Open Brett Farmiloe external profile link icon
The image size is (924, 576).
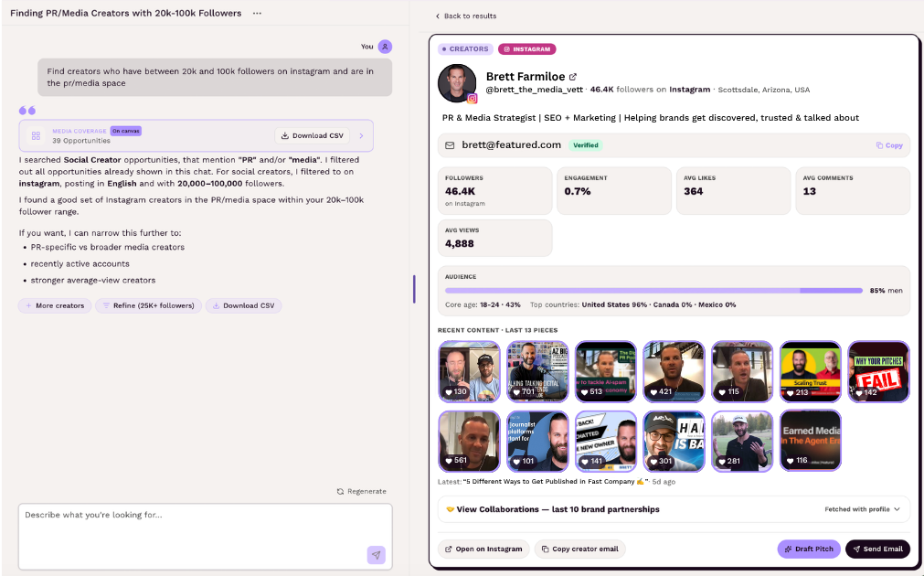(573, 77)
